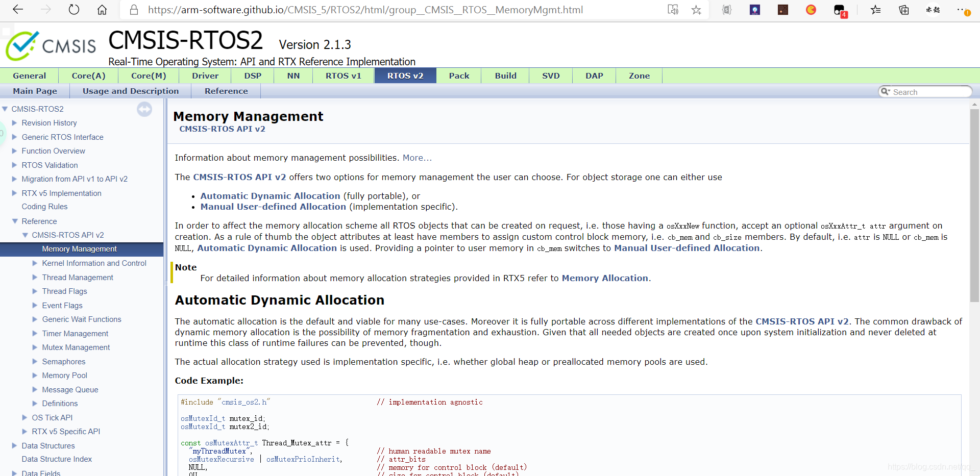Open the Core(A) tab

(88, 76)
